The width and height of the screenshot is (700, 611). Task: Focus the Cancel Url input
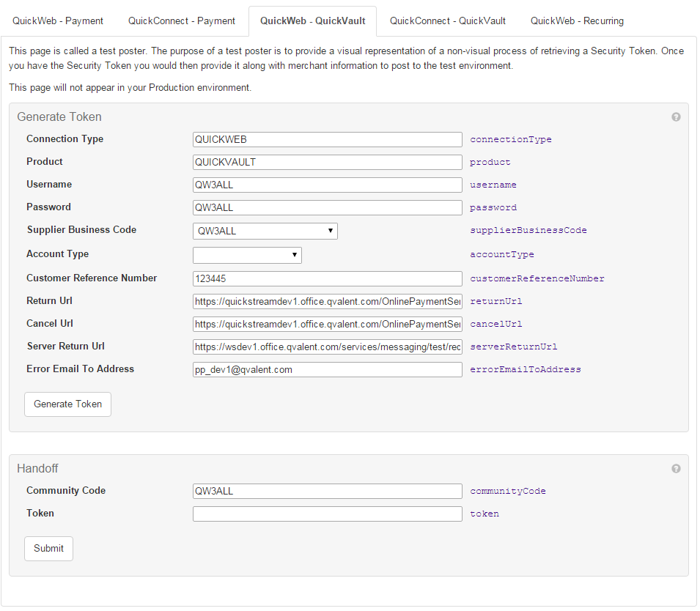tap(327, 324)
